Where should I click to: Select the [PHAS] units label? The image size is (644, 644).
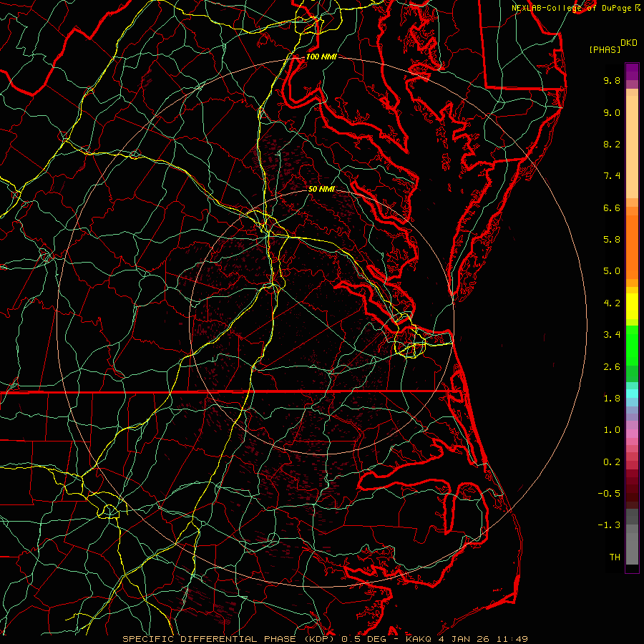[605, 50]
